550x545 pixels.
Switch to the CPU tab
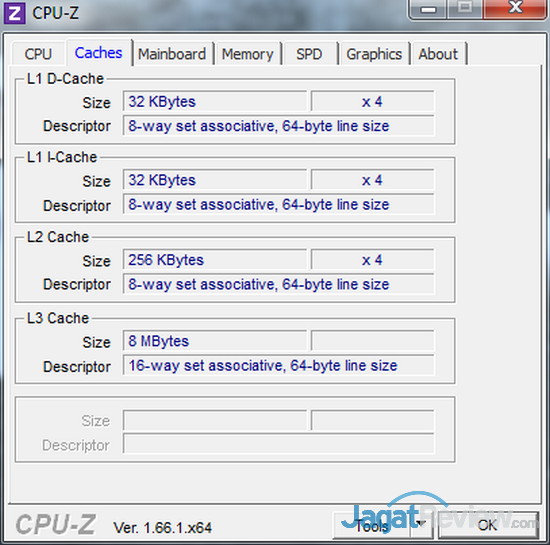tap(38, 54)
